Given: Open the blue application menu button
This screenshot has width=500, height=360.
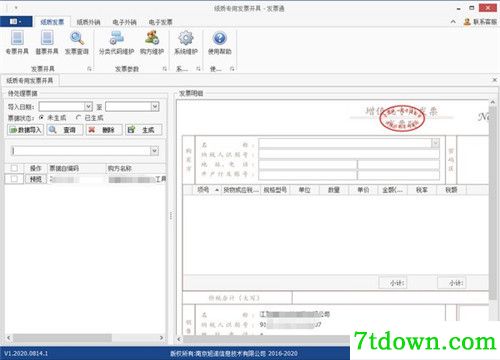Looking at the screenshot, I should tap(16, 22).
